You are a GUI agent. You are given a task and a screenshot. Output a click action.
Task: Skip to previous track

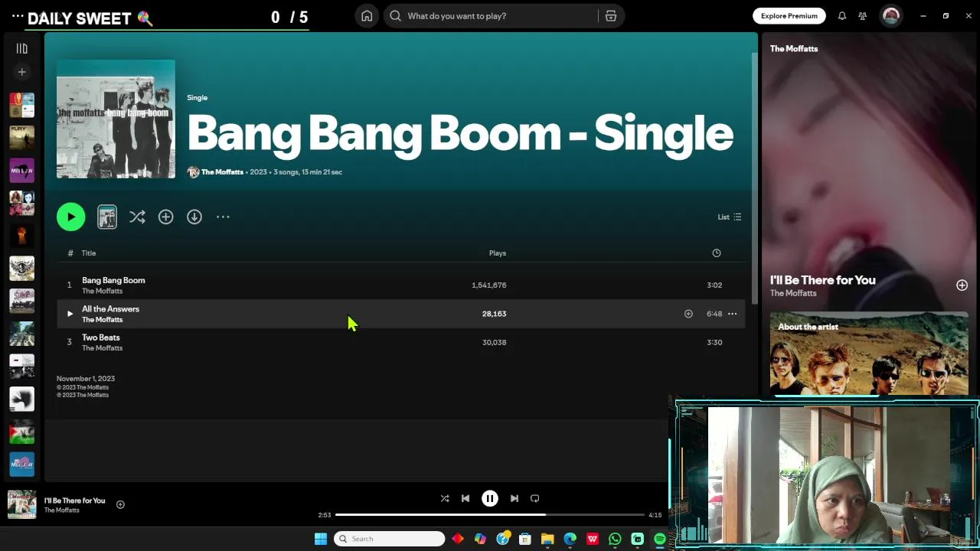pyautogui.click(x=465, y=499)
